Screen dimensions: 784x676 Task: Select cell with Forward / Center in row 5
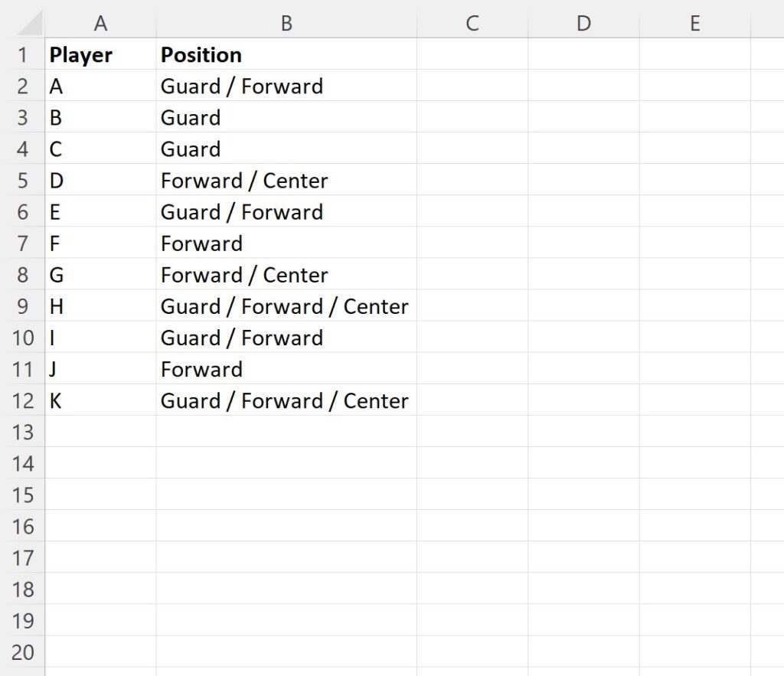(x=286, y=181)
